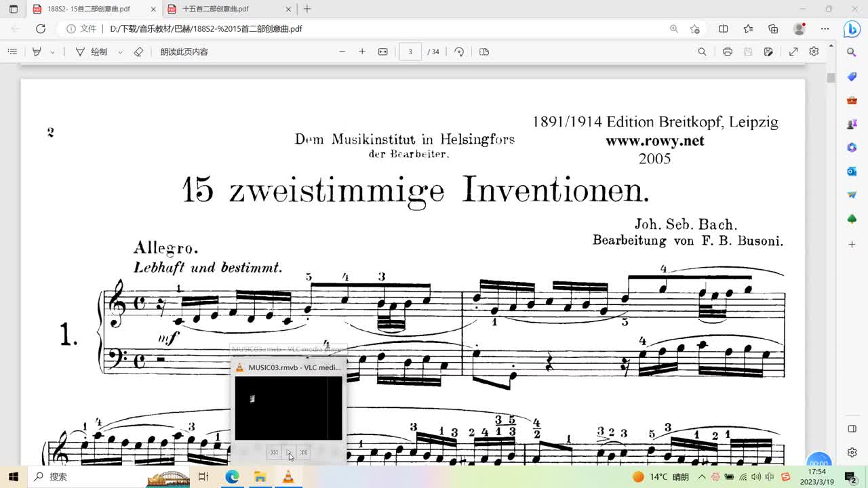Enter PDF full screen mode
The width and height of the screenshot is (868, 488).
tap(793, 52)
